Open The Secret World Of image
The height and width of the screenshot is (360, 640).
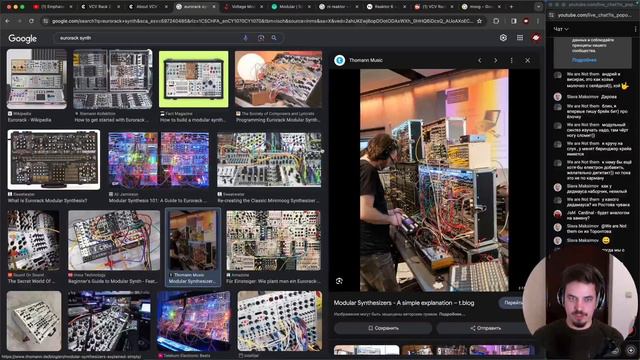[x=33, y=240]
